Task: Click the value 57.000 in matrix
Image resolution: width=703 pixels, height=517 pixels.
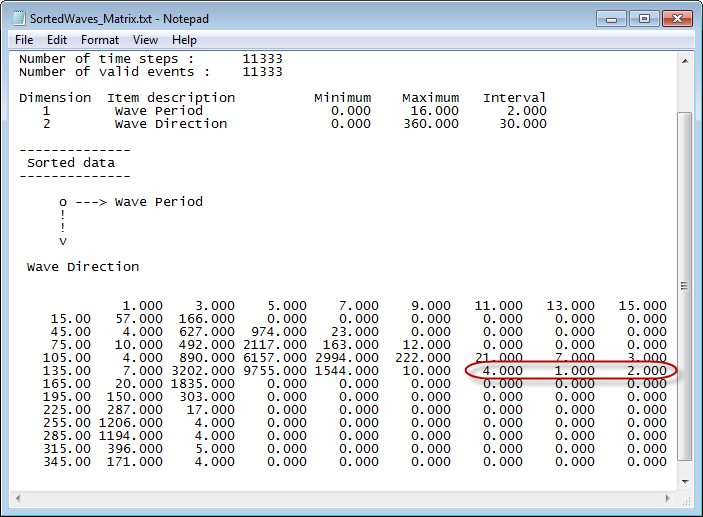Action: tap(139, 319)
